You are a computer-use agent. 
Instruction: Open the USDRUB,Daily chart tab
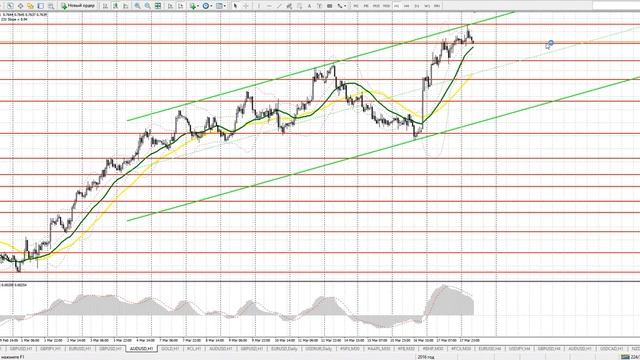[319, 349]
